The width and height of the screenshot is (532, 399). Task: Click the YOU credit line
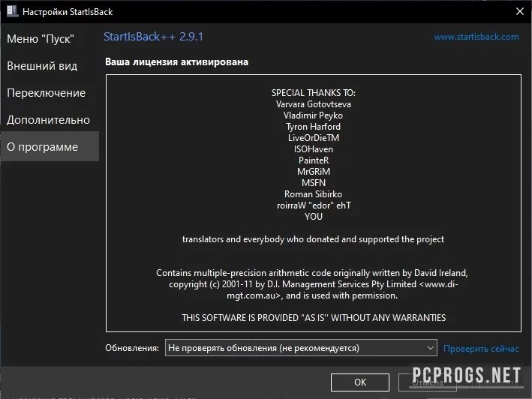[314, 217]
